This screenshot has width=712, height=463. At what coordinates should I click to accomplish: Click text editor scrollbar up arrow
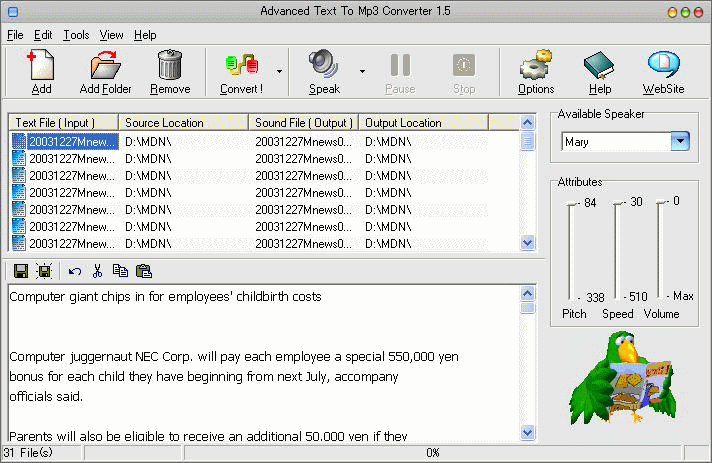click(x=527, y=294)
